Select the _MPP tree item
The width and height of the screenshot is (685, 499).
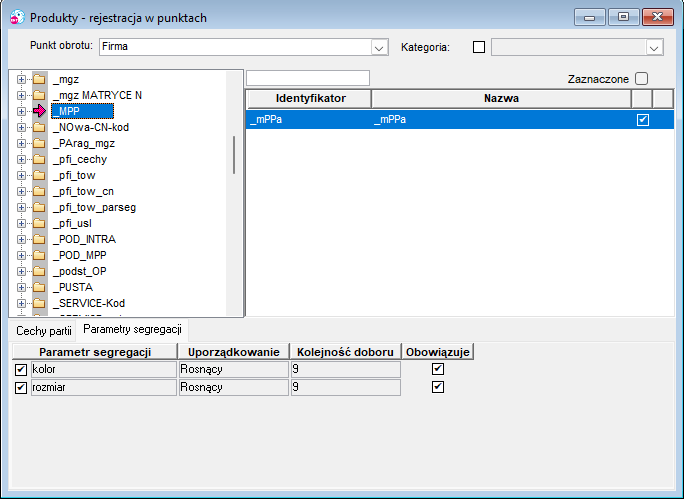[x=82, y=111]
